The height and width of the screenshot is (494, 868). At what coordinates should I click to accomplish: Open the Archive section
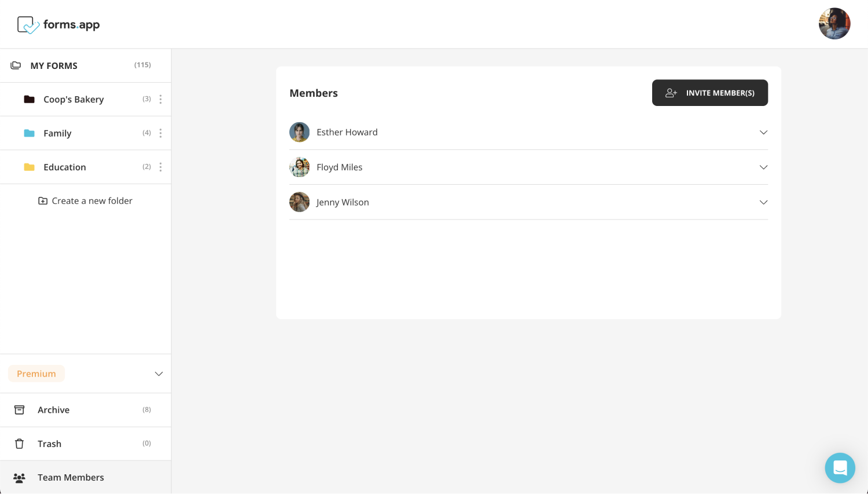[x=86, y=410]
